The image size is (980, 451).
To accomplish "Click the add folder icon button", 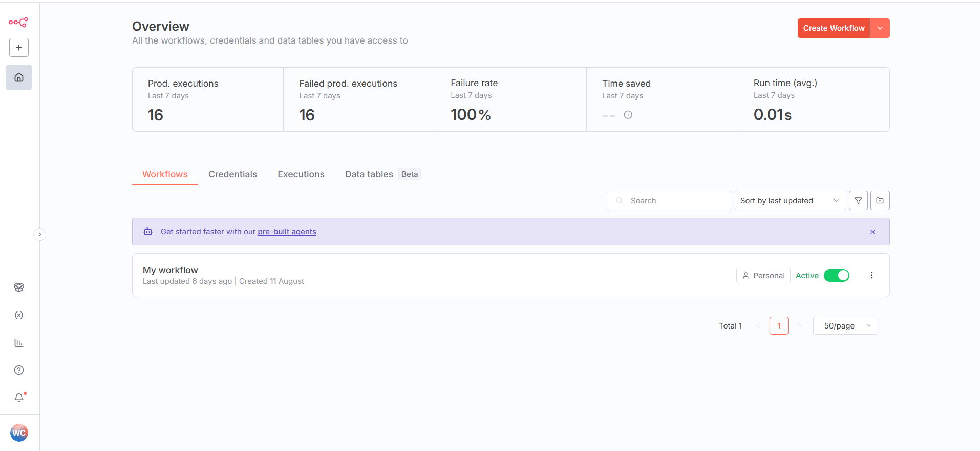I will 880,200.
